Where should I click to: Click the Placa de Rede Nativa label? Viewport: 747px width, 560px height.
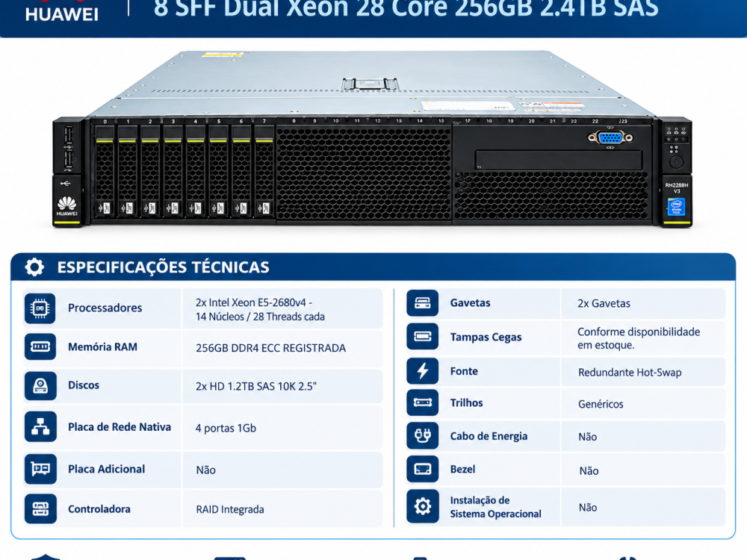pyautogui.click(x=120, y=427)
